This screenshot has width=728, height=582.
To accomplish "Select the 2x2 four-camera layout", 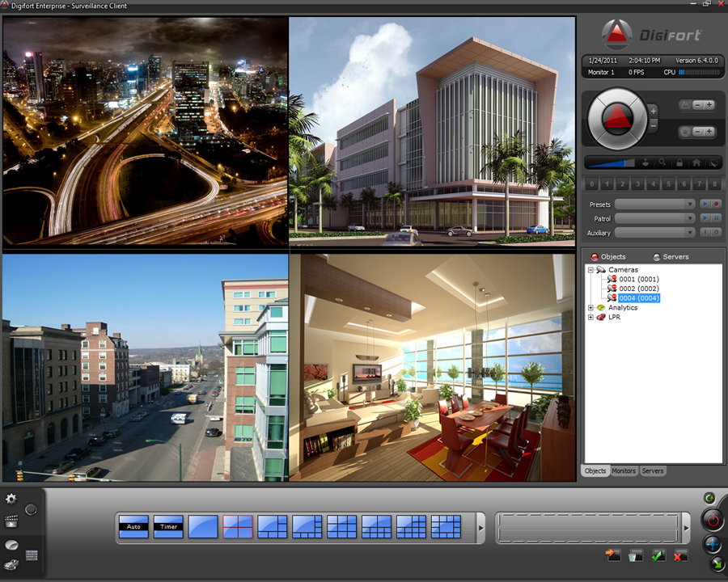I will click(238, 527).
